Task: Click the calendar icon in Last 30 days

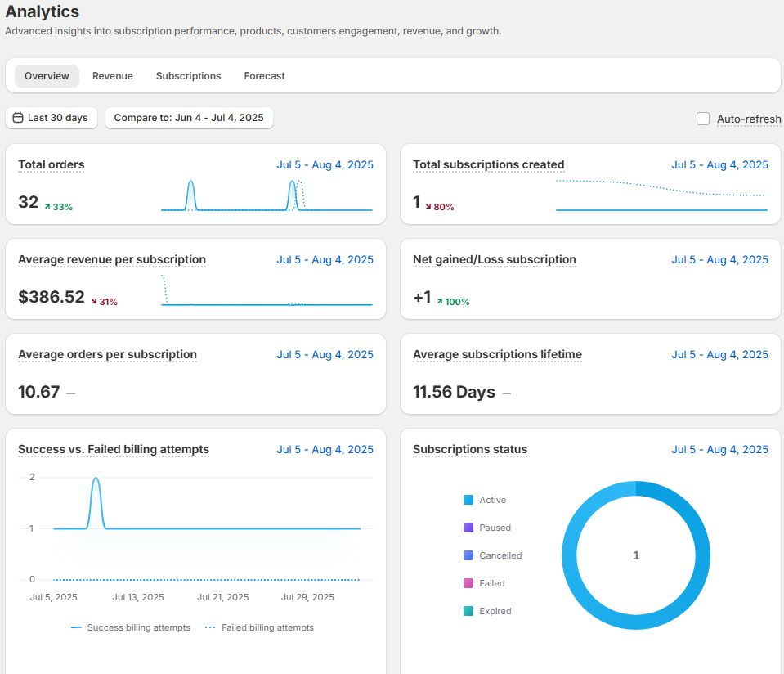Action: 18,118
